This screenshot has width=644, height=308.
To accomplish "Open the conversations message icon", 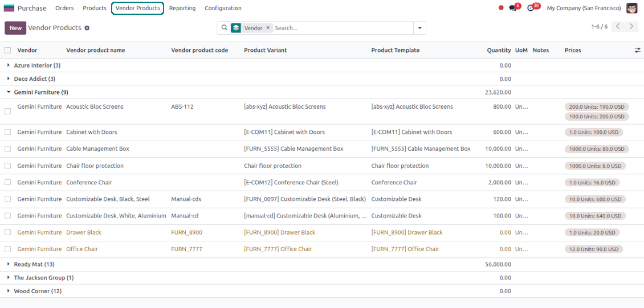I will [512, 8].
